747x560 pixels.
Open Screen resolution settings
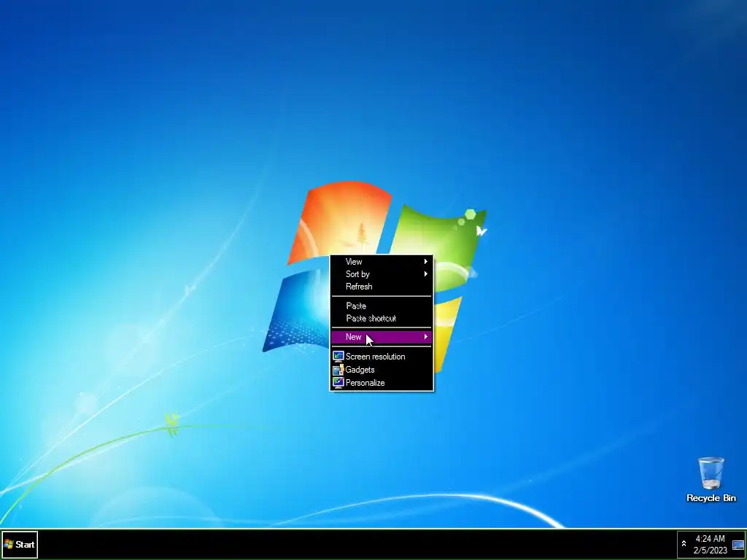coord(382,356)
